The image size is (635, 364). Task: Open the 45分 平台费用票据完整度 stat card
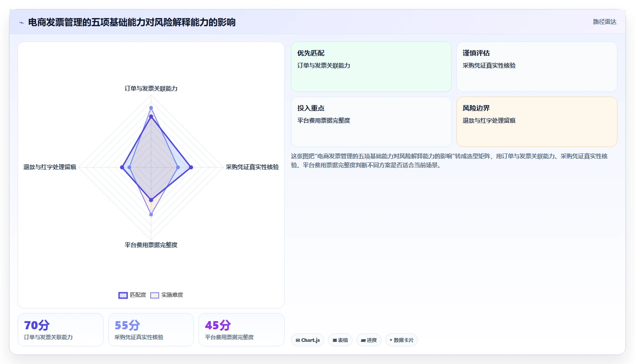241,330
